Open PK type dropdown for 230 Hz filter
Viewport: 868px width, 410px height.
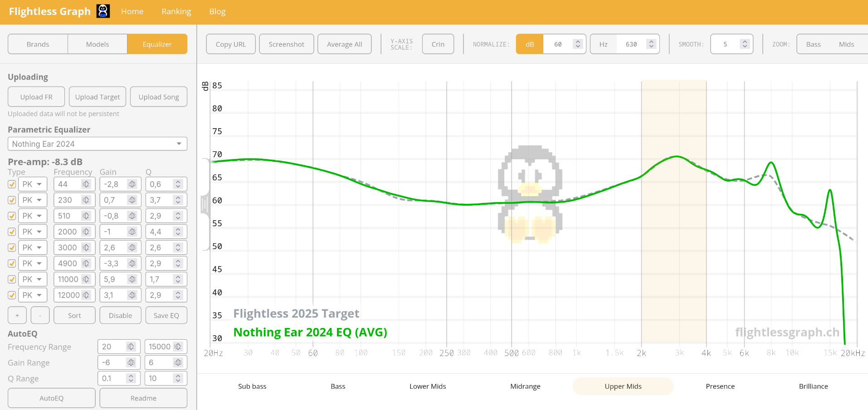(x=33, y=200)
